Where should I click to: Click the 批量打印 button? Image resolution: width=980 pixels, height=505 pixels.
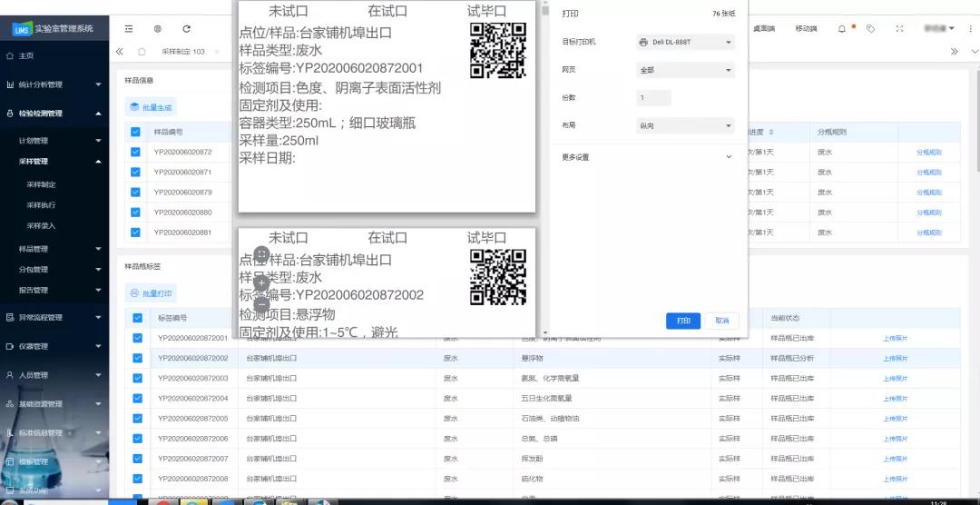coord(151,292)
